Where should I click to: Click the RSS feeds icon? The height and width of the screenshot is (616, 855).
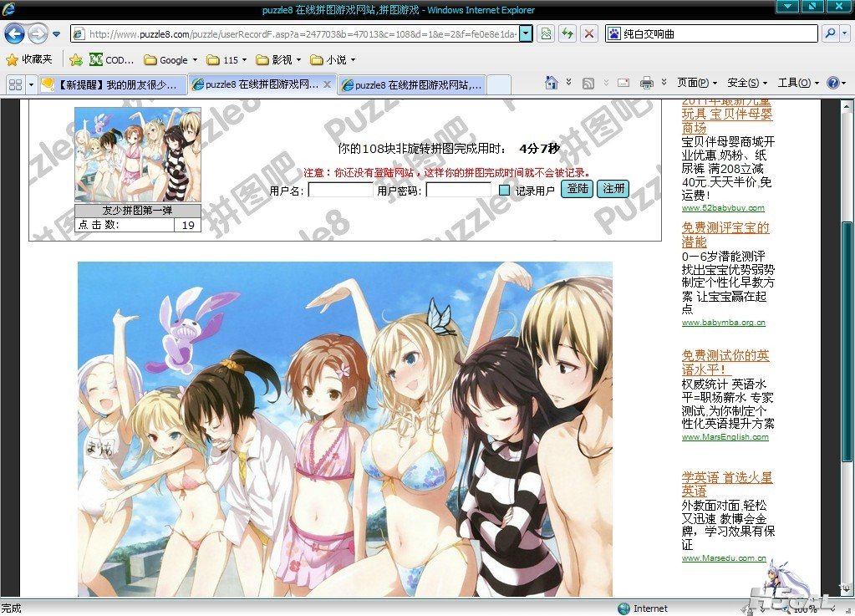coord(588,83)
